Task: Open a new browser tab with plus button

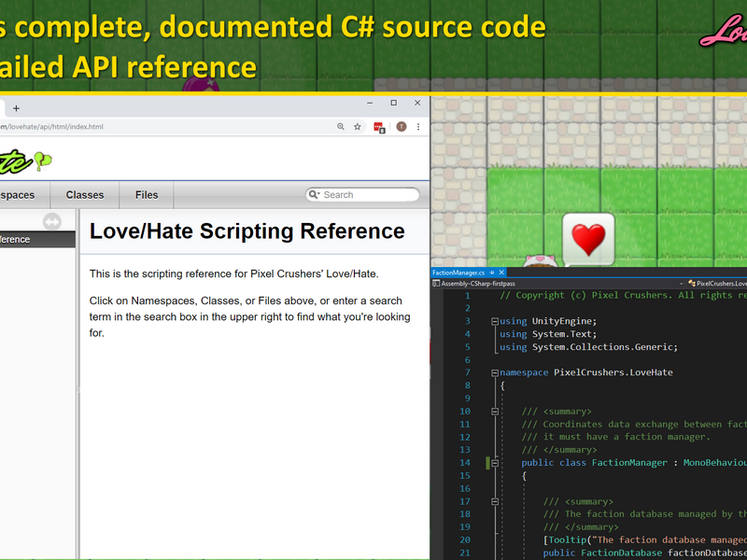Action: 16,108
